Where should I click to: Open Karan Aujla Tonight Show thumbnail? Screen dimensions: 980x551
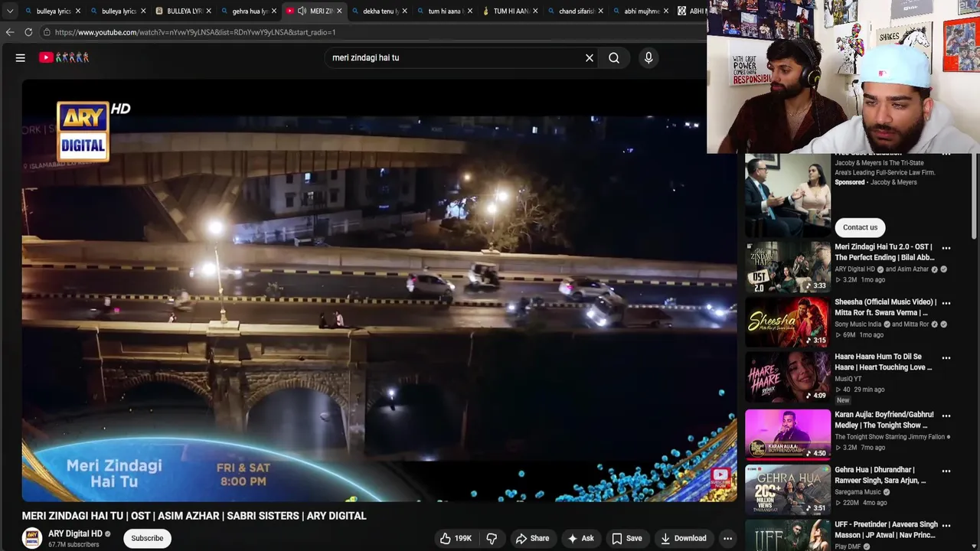[x=788, y=434]
